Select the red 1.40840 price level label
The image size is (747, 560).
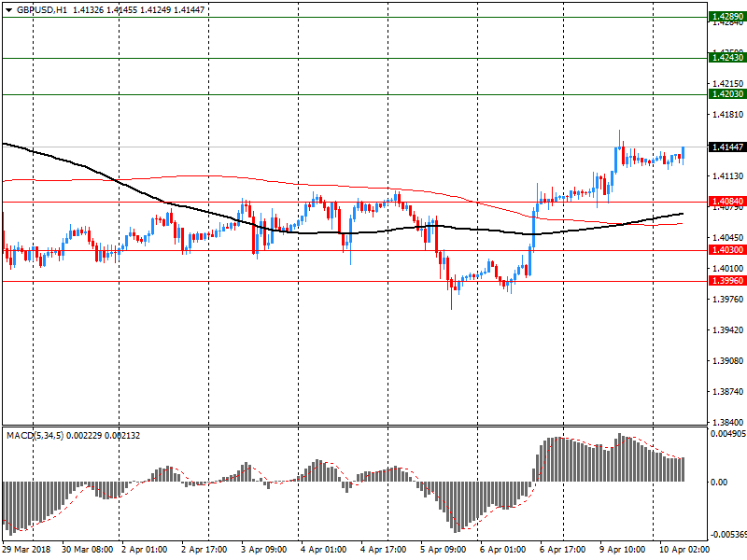tap(727, 202)
